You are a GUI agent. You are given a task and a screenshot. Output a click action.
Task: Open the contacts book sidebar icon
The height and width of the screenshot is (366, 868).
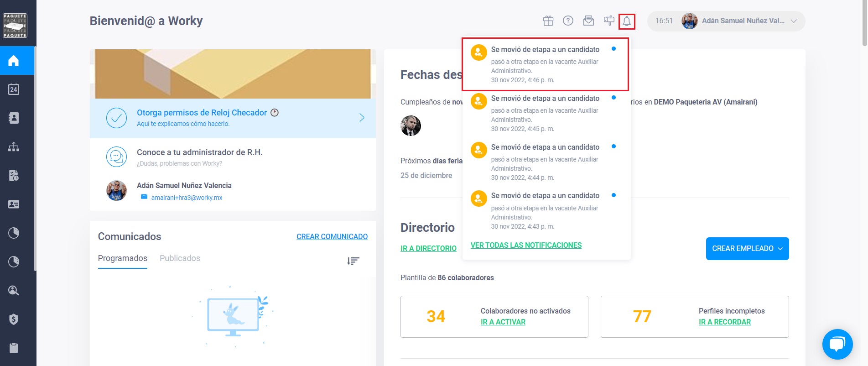(14, 118)
